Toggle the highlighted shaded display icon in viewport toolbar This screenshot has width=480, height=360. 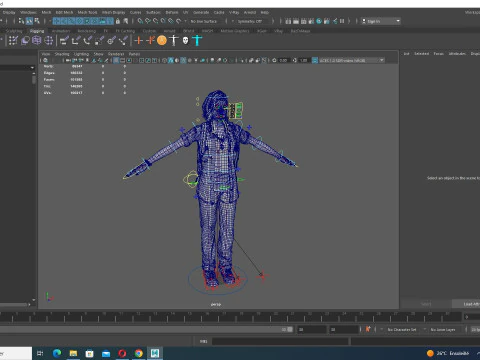click(x=171, y=60)
